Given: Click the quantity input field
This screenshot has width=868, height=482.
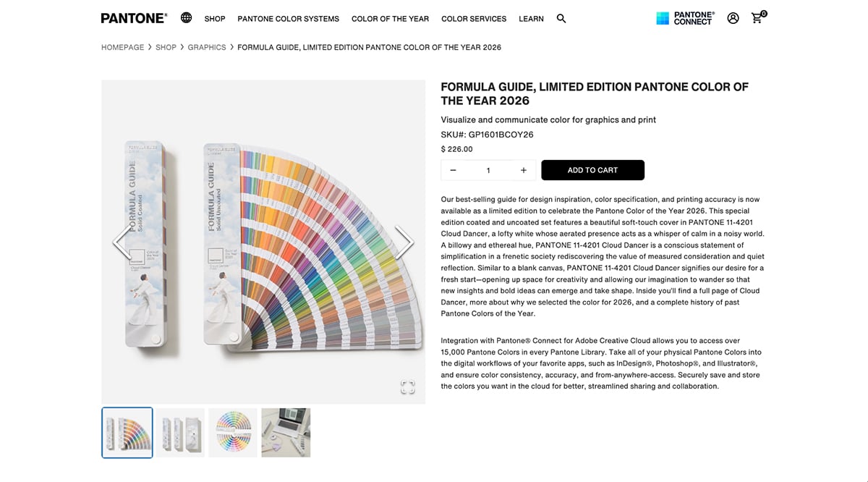Looking at the screenshot, I should pyautogui.click(x=488, y=169).
